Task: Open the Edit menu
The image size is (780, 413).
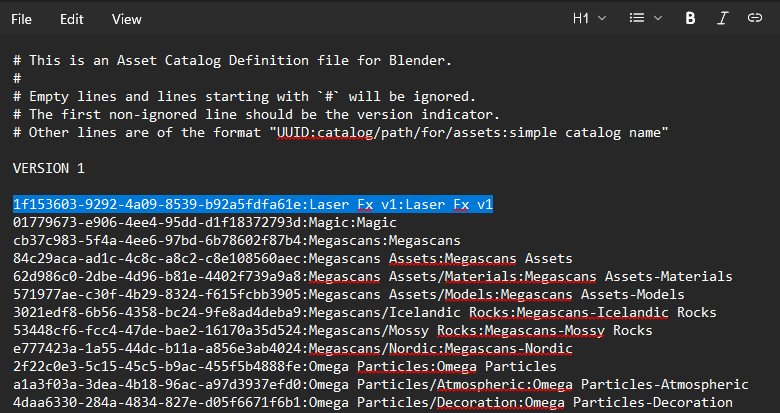Action: tap(72, 19)
